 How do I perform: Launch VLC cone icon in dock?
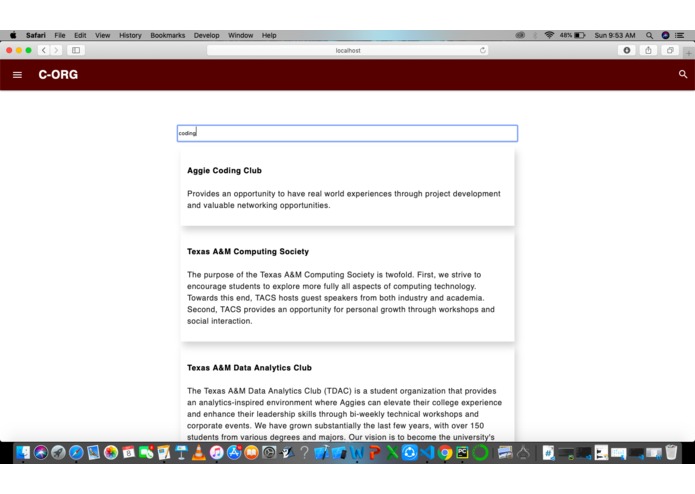199,453
